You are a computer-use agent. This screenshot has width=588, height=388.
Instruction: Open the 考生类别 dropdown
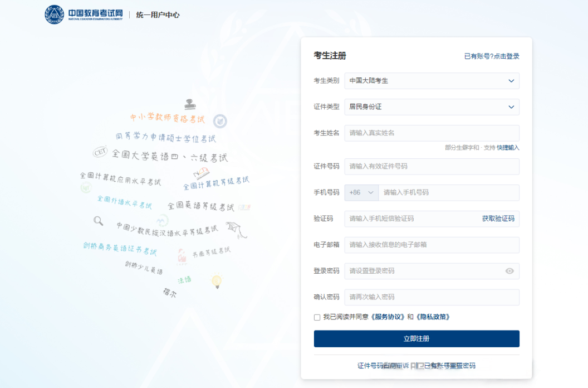tap(432, 81)
